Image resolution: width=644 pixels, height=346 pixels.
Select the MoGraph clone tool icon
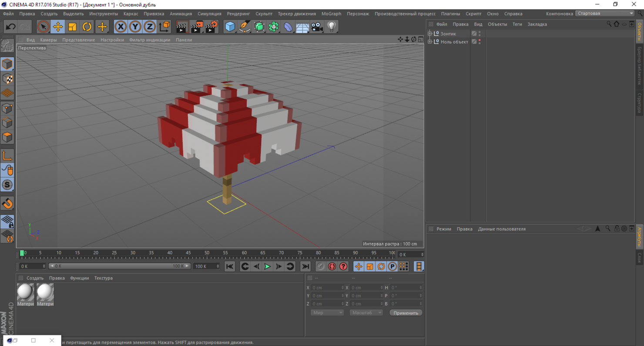click(273, 27)
